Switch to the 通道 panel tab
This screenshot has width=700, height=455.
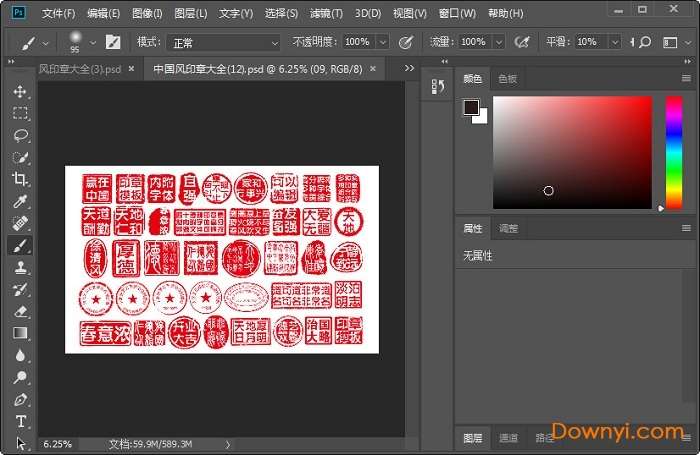[508, 438]
